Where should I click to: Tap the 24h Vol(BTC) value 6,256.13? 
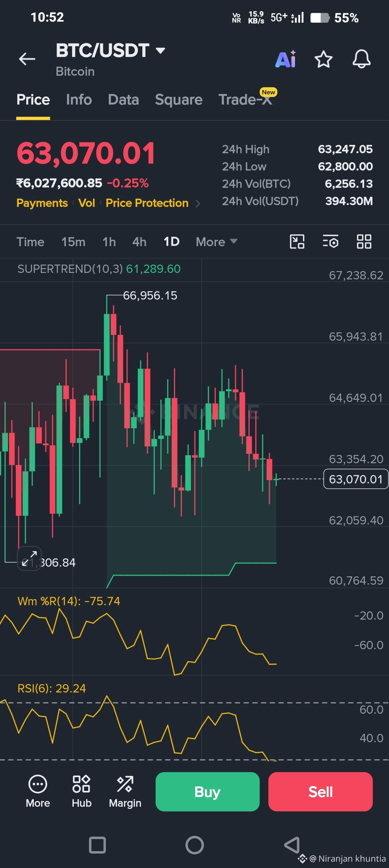click(x=349, y=184)
